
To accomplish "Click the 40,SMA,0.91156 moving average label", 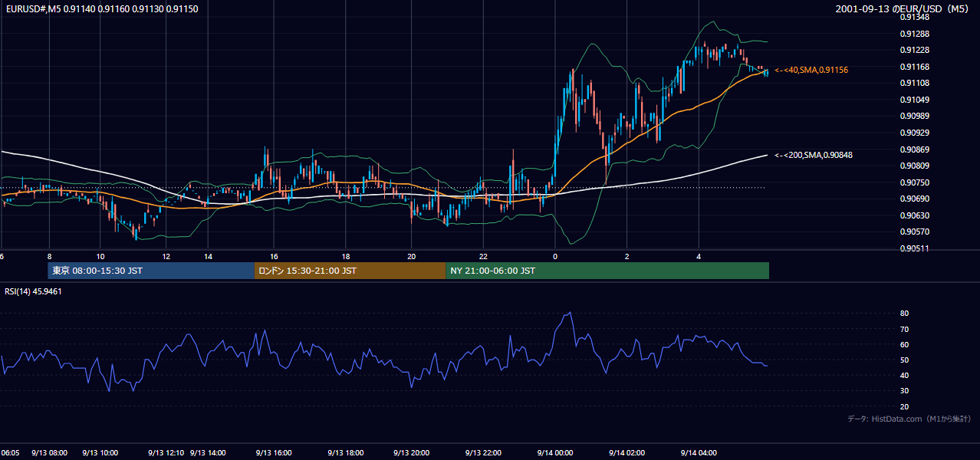I will [811, 70].
